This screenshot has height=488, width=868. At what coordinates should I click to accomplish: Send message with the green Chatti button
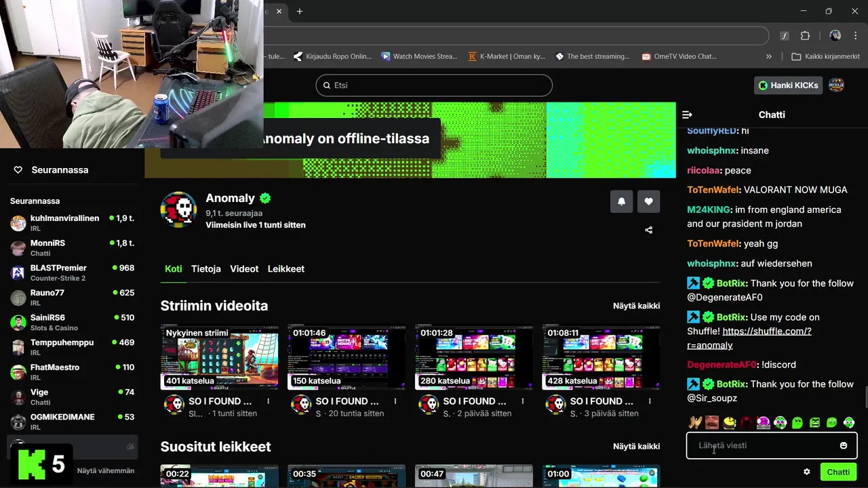(838, 472)
